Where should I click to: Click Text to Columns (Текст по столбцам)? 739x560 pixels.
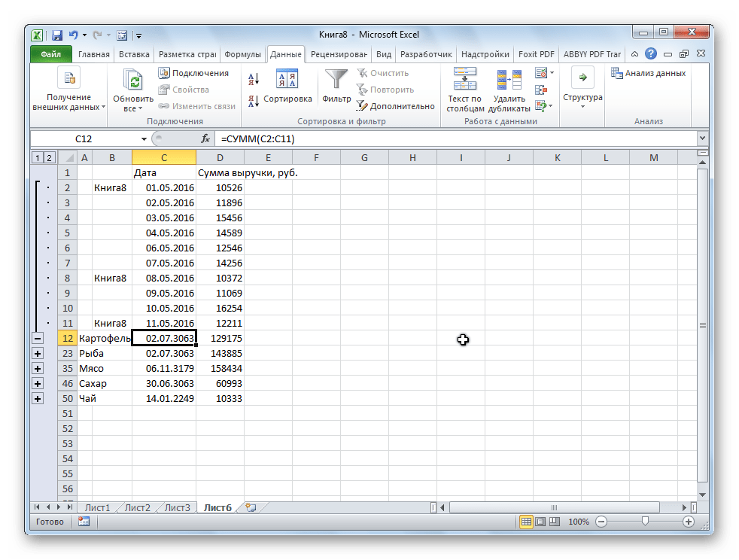[464, 89]
